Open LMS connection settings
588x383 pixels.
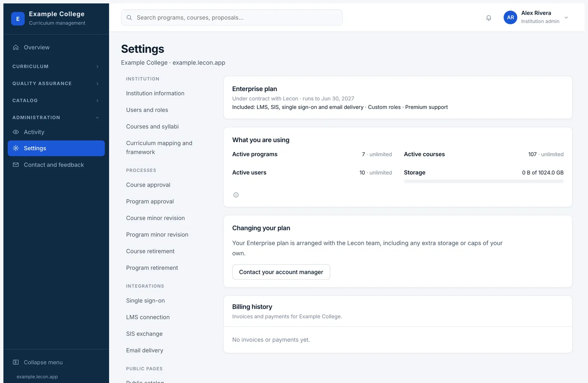[148, 317]
